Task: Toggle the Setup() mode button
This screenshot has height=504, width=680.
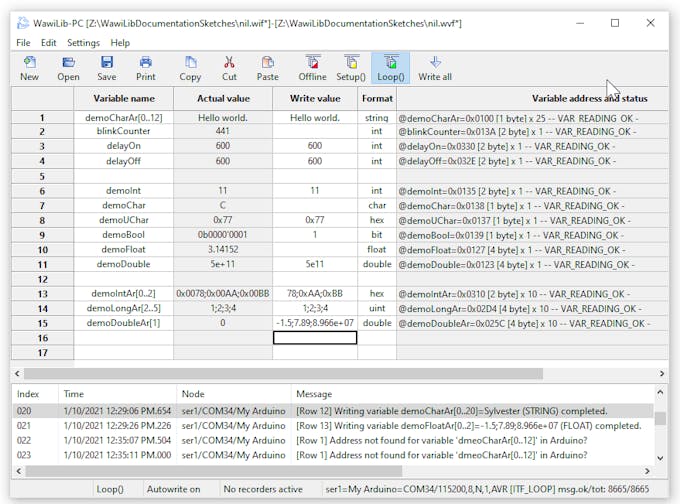Action: (351, 68)
